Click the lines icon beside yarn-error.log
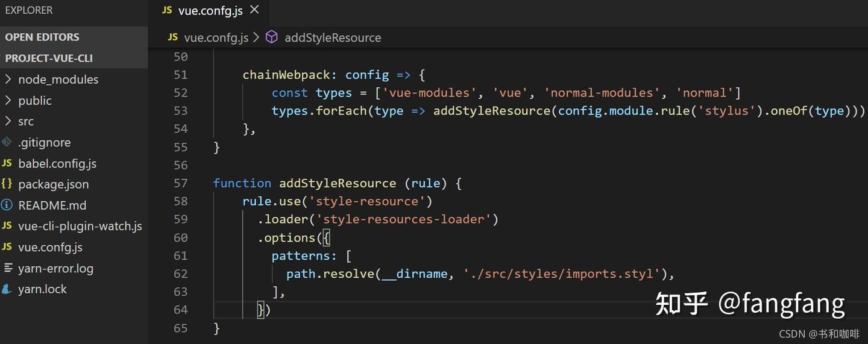This screenshot has width=868, height=344. 7,268
